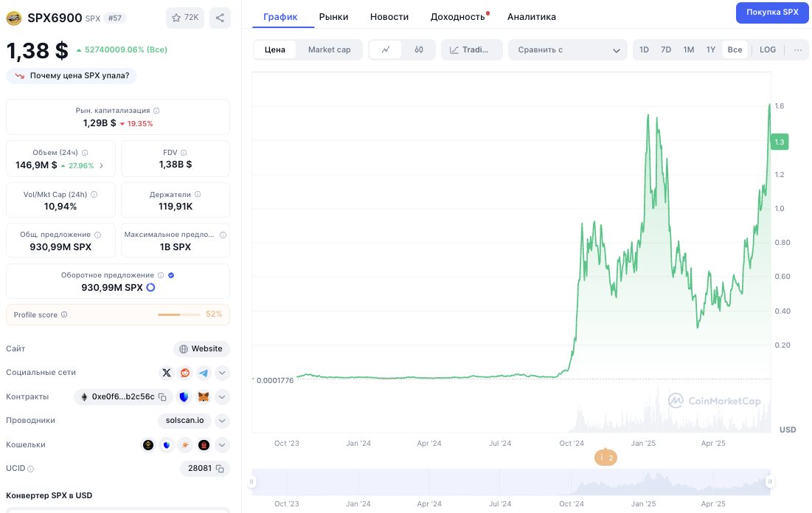812x513 pixels.
Task: Show UCID info icon
Action: point(30,469)
